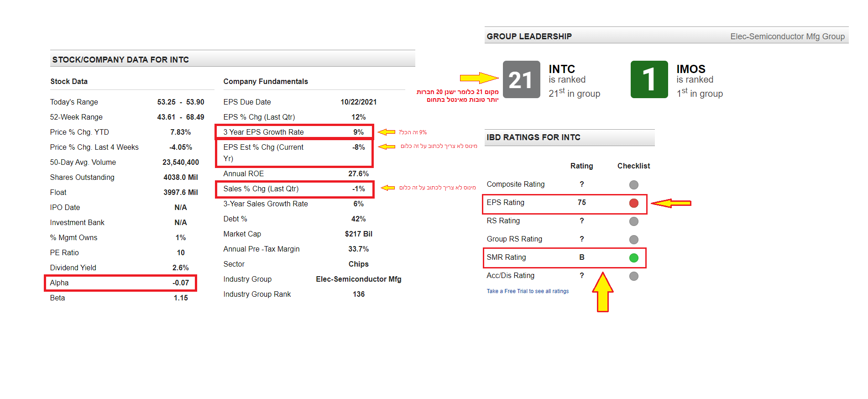Viewport: 868px width, 399px height.
Task: Click the 'EPS Est % Chg (Current Yr)' label
Action: [x=263, y=152]
